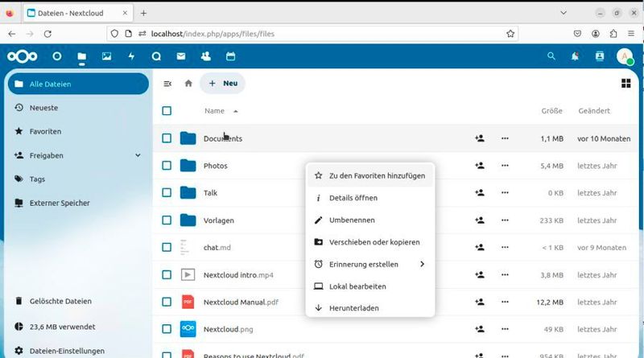Open Neueste files view
Viewport: 644px width, 358px height.
point(78,108)
